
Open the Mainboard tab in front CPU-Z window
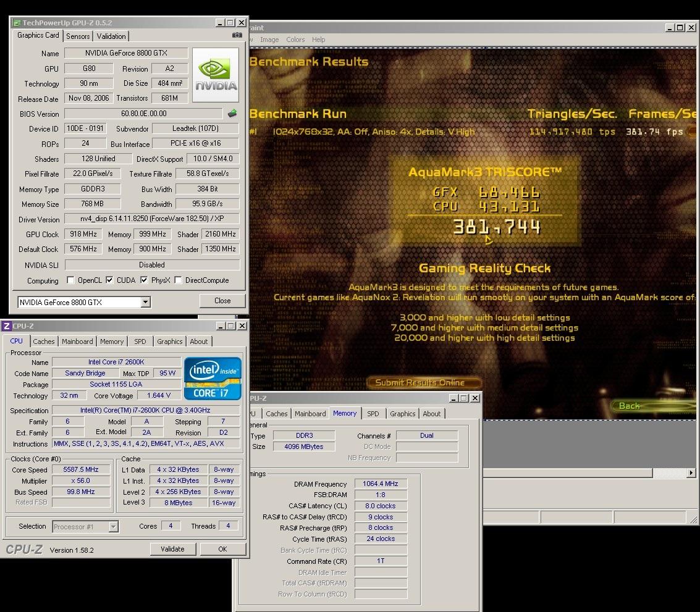tap(77, 342)
